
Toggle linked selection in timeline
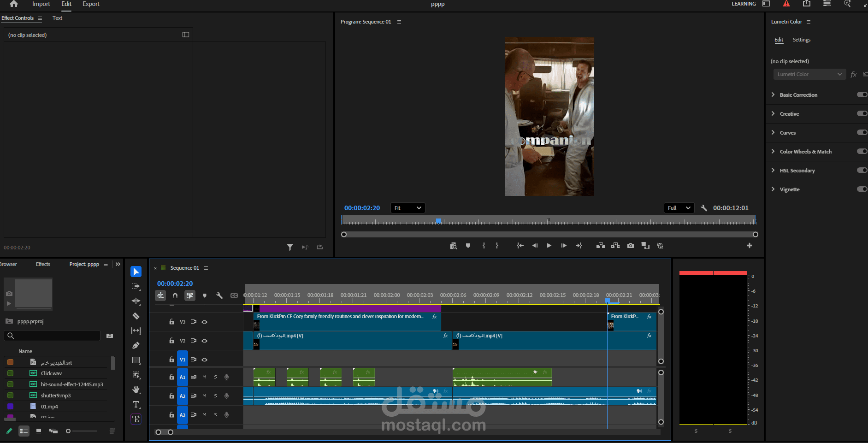pos(190,295)
